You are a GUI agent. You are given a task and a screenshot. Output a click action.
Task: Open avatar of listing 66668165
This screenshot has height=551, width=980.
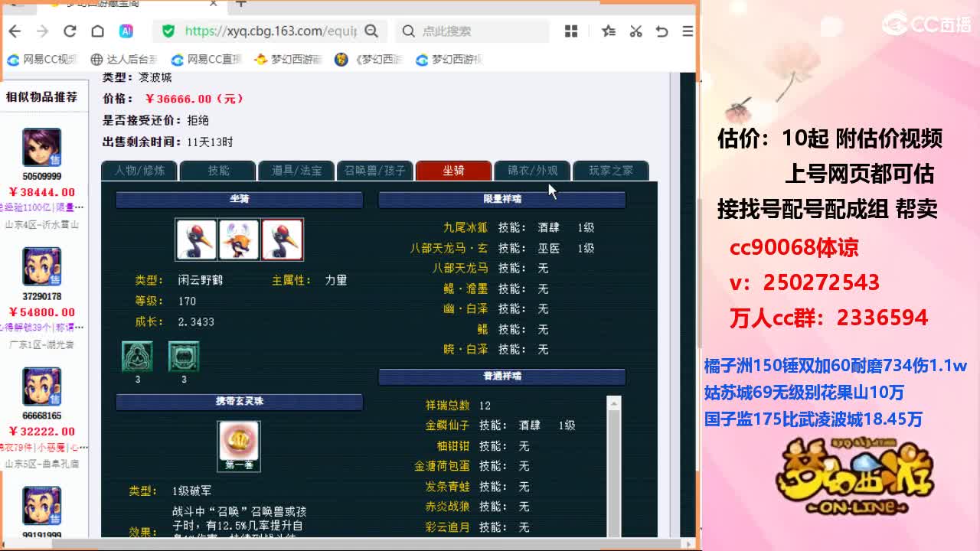[41, 386]
